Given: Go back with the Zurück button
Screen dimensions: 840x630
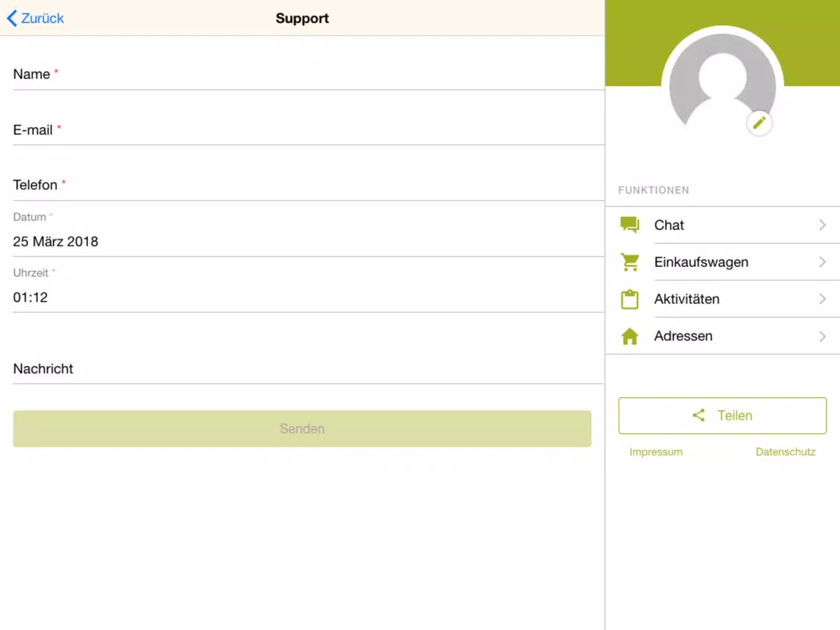Looking at the screenshot, I should [x=35, y=18].
